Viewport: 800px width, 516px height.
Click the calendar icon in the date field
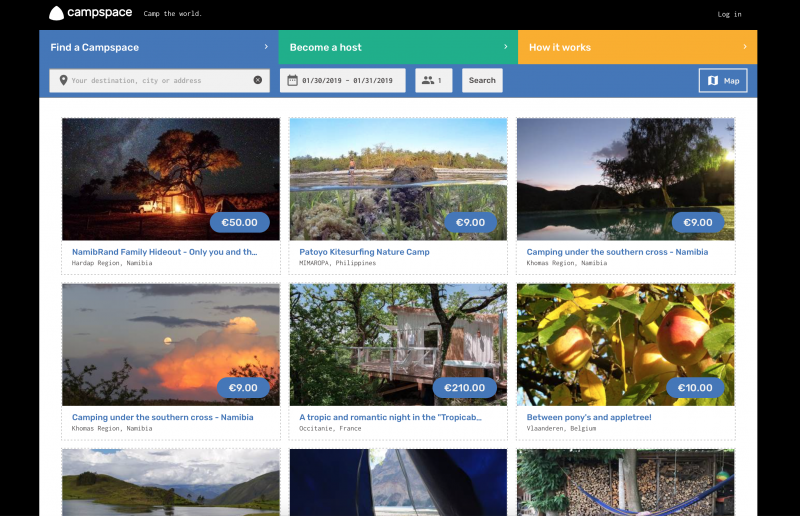(292, 80)
